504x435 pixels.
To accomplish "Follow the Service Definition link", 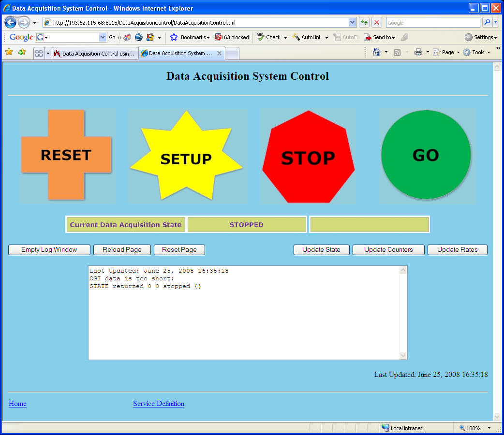I will pyautogui.click(x=159, y=404).
